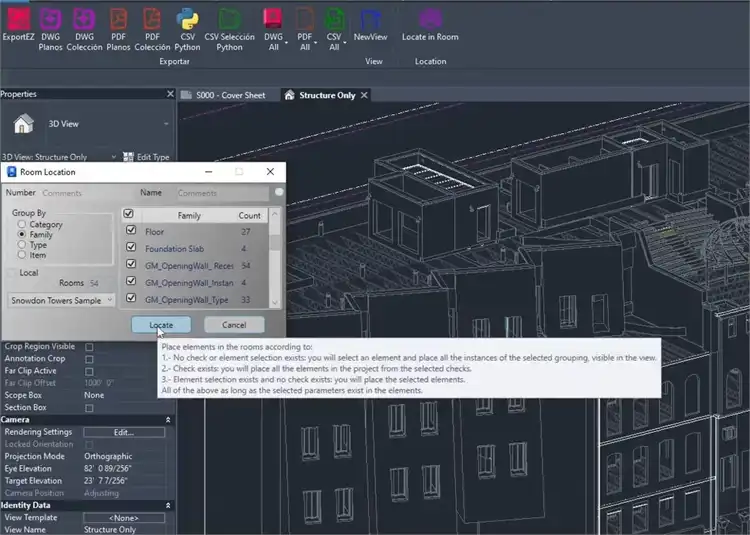Select the Structure Only view tab

point(325,96)
